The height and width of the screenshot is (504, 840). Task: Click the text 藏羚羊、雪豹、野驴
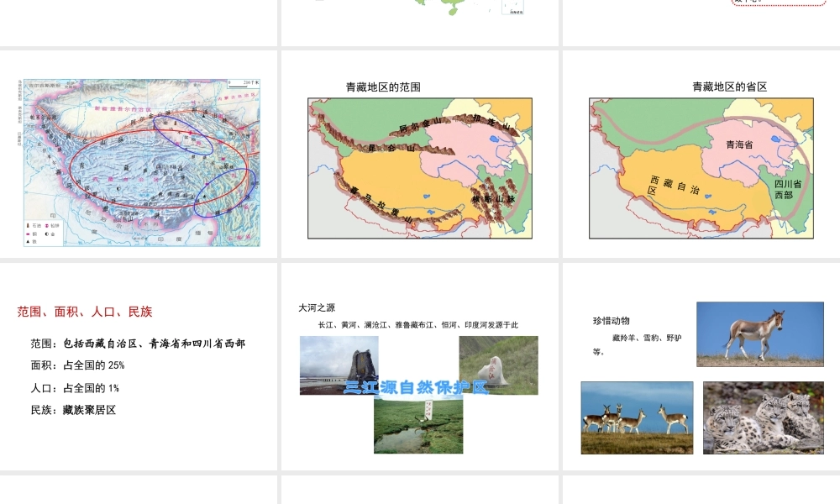(x=647, y=338)
